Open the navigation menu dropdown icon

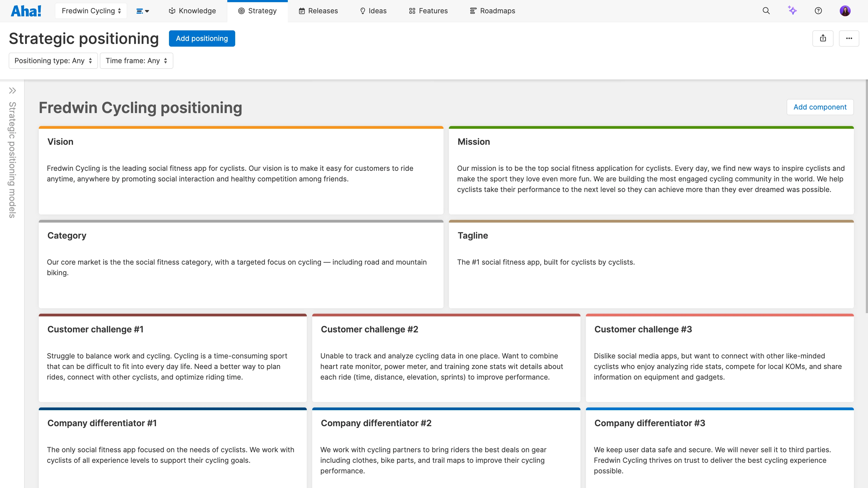coord(142,11)
